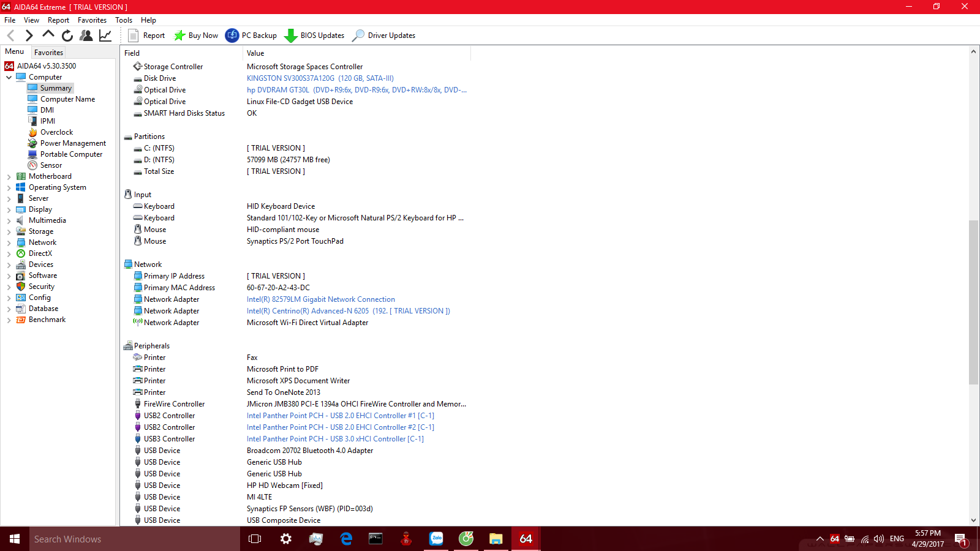
Task: Expand the Display tree node
Action: [9, 209]
